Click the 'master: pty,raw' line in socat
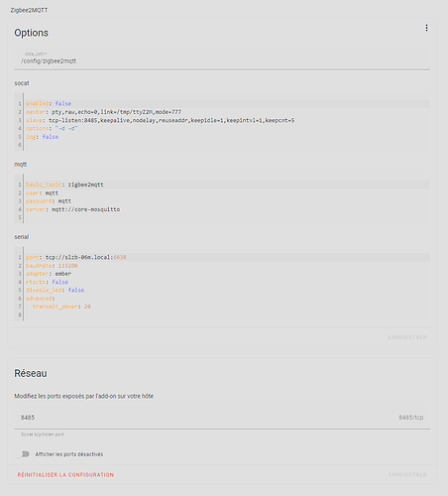 pyautogui.click(x=104, y=112)
